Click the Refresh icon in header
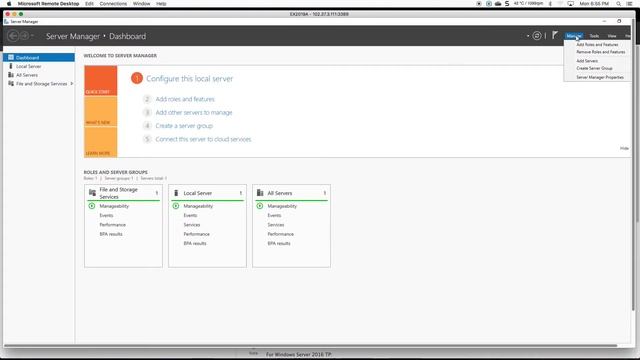 pyautogui.click(x=537, y=36)
